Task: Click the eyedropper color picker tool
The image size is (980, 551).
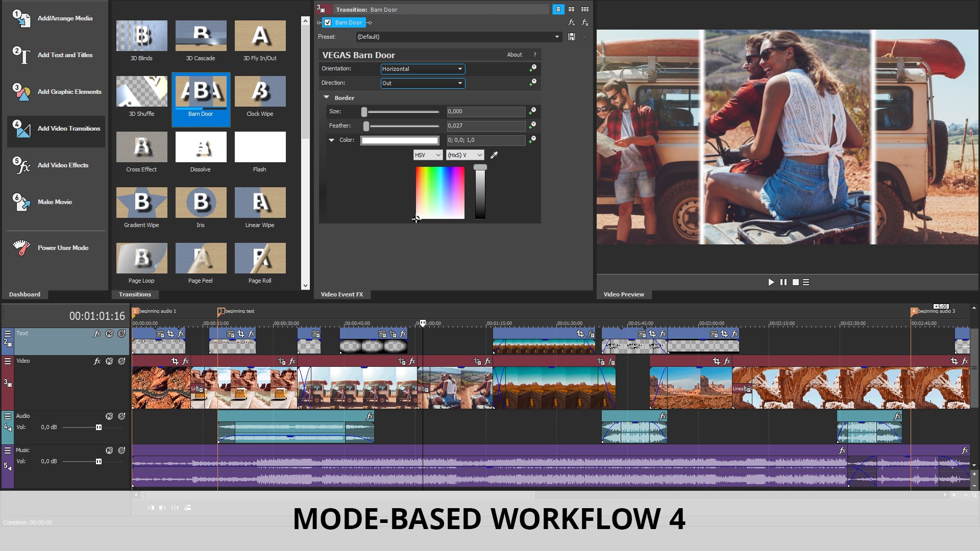Action: coord(494,155)
